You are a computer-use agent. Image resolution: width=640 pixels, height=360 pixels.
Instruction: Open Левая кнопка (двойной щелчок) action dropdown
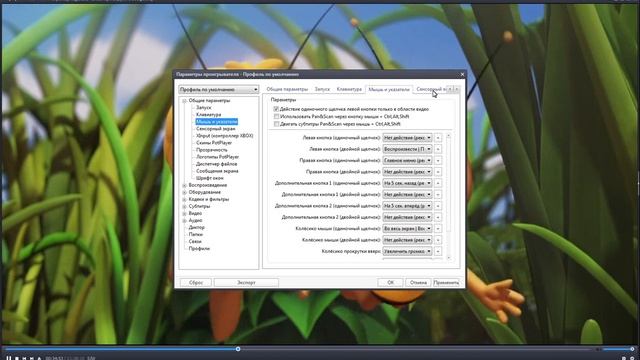(x=407, y=149)
